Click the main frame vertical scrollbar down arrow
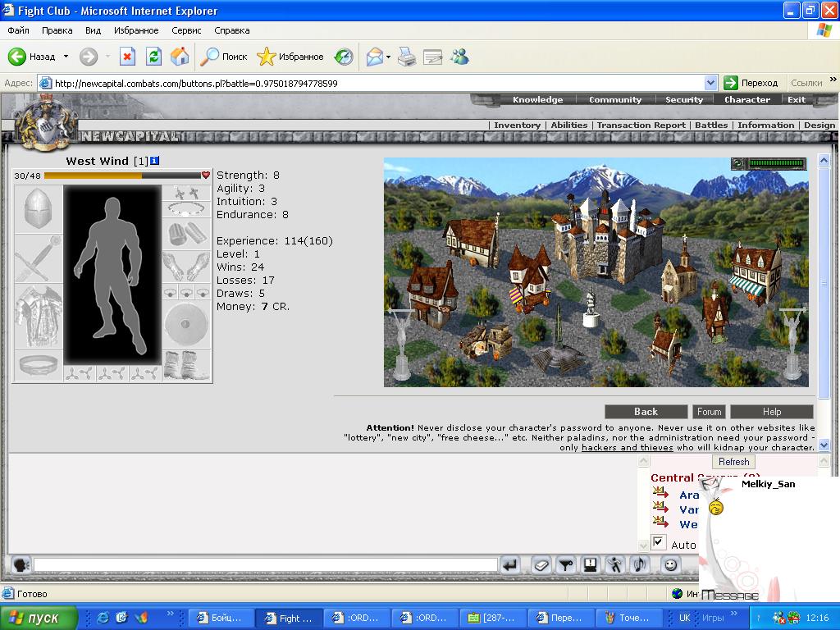Image resolution: width=840 pixels, height=630 pixels. point(824,445)
